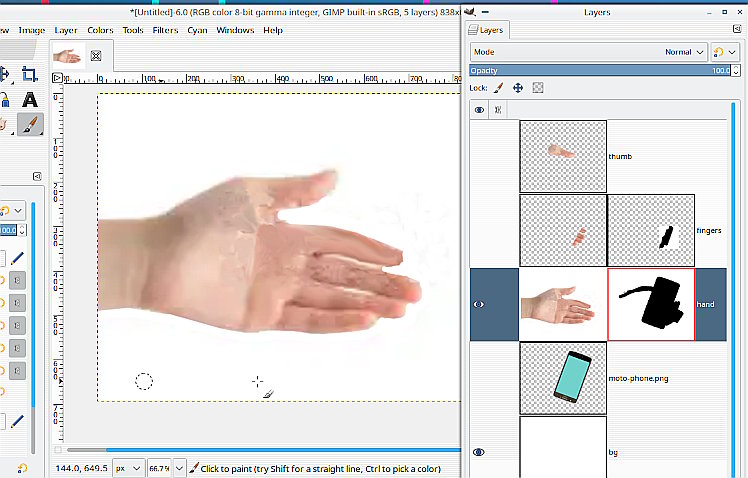The height and width of the screenshot is (478, 748).
Task: Open the blend mode group switcher dropdown
Action: tap(725, 52)
